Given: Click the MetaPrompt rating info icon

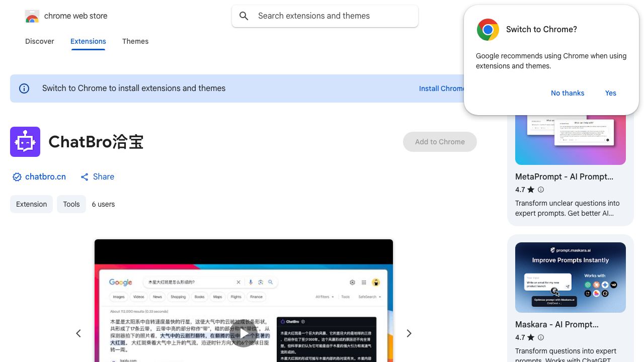Looking at the screenshot, I should point(541,190).
